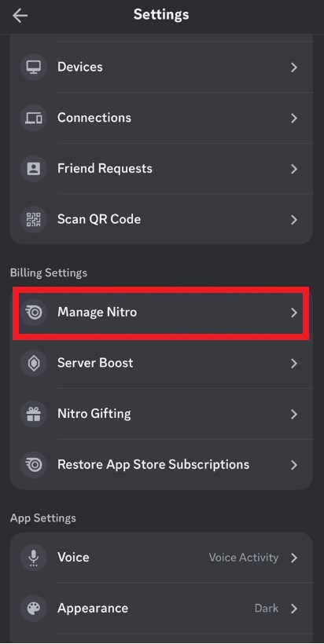This screenshot has height=644, width=324.
Task: Select the Voice label
Action: click(x=73, y=558)
